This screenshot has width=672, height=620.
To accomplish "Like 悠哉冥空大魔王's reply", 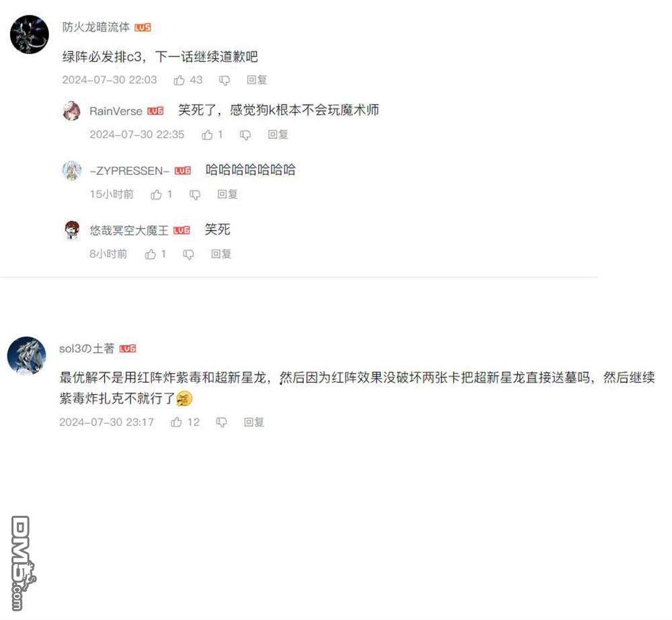I will point(151,254).
